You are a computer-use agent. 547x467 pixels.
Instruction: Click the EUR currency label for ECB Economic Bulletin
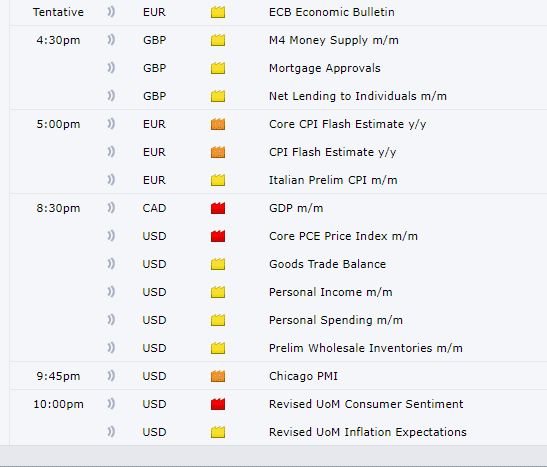point(154,12)
